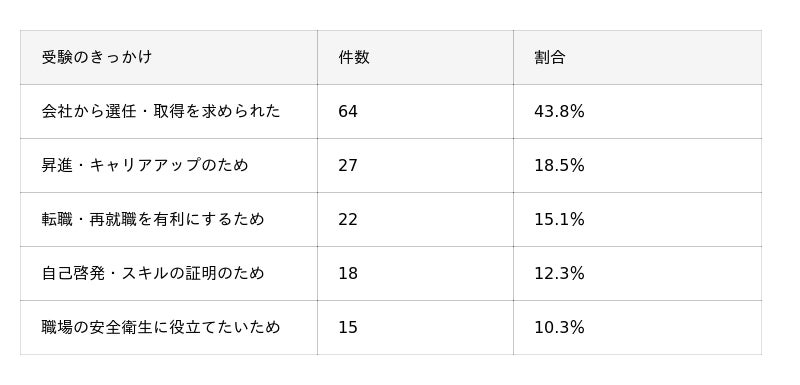The width and height of the screenshot is (800, 385).
Task: Select the 昇進・キャリアアップのため cell
Action: pos(169,165)
